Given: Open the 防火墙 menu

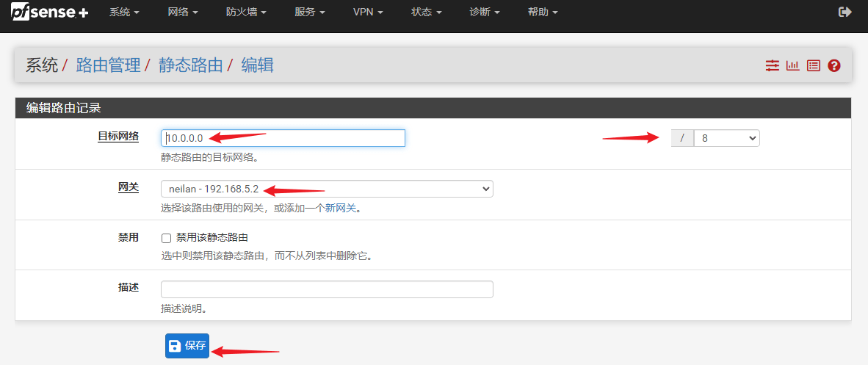Looking at the screenshot, I should point(246,12).
